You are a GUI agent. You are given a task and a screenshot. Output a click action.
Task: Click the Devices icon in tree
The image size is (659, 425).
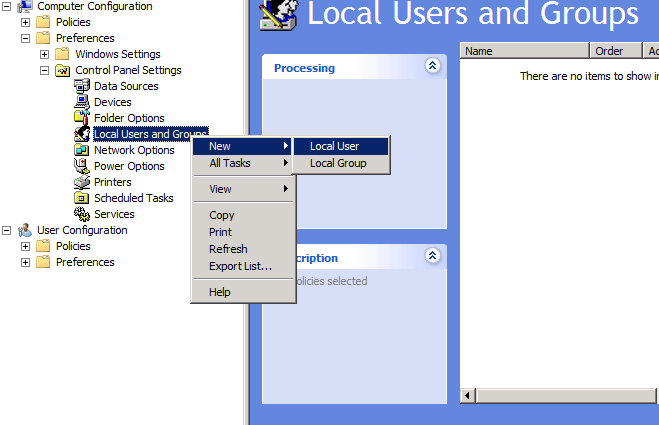click(83, 102)
